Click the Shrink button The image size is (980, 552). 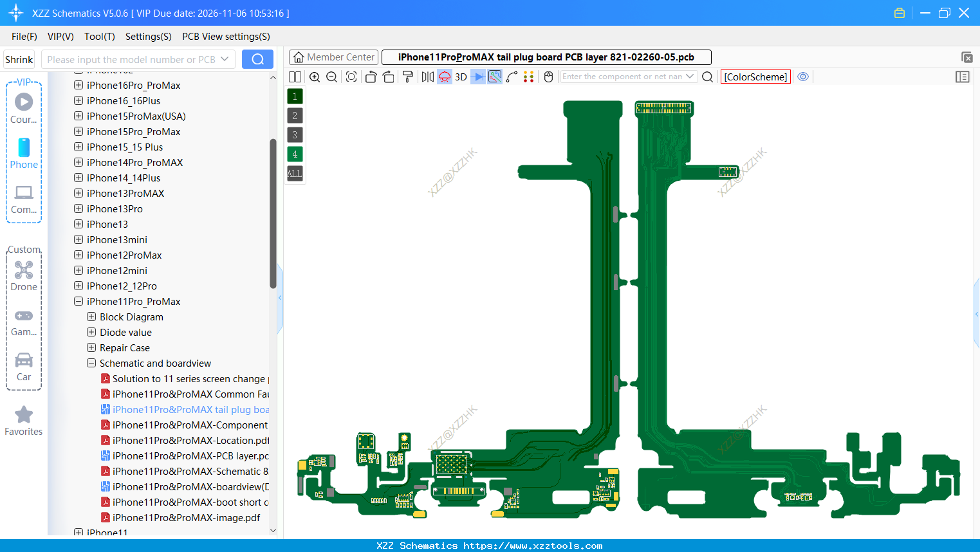(x=19, y=59)
